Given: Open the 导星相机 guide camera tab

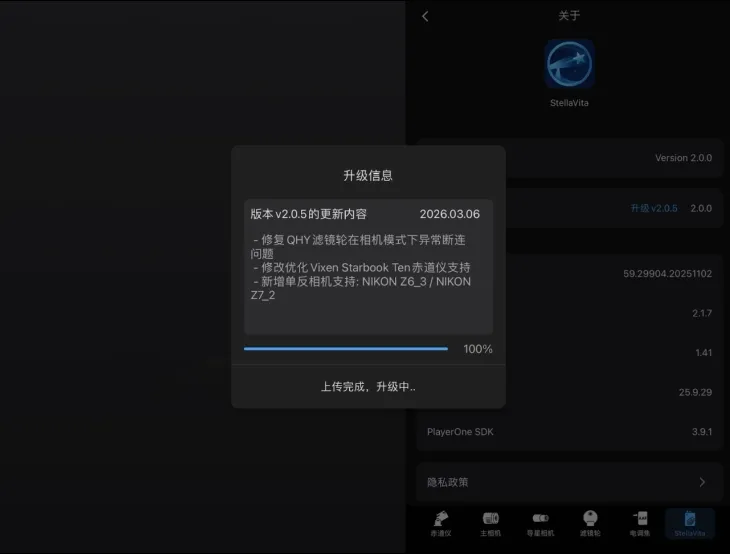Looking at the screenshot, I should click(x=540, y=524).
